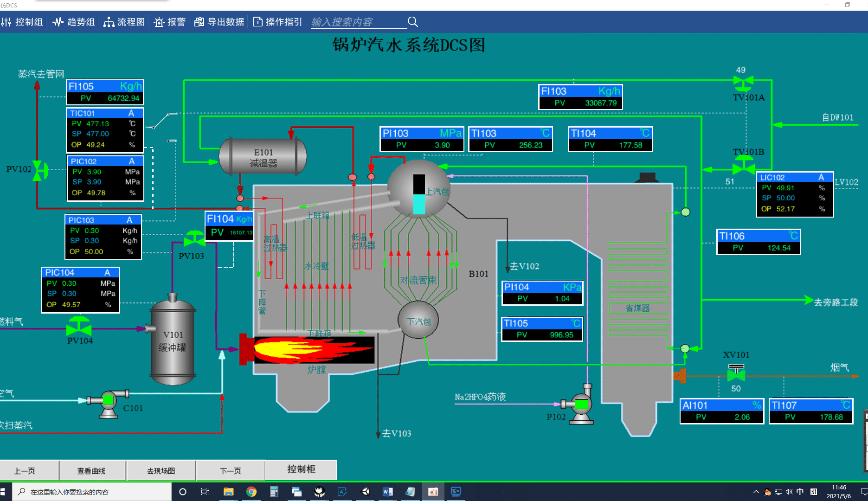This screenshot has width=868, height=501.
Task: Select the TV101B valve icon
Action: pos(744,166)
